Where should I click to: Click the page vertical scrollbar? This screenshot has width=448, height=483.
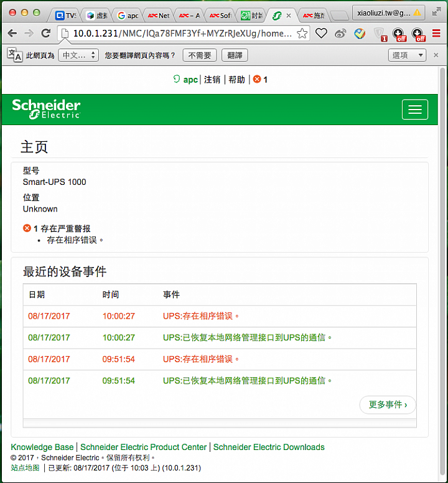(x=443, y=273)
